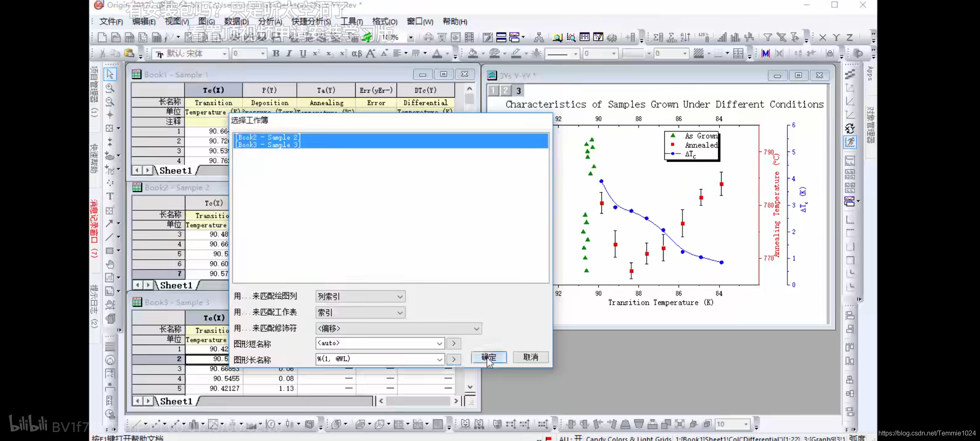
Task: Select the Zoom In tool
Action: 110,88
